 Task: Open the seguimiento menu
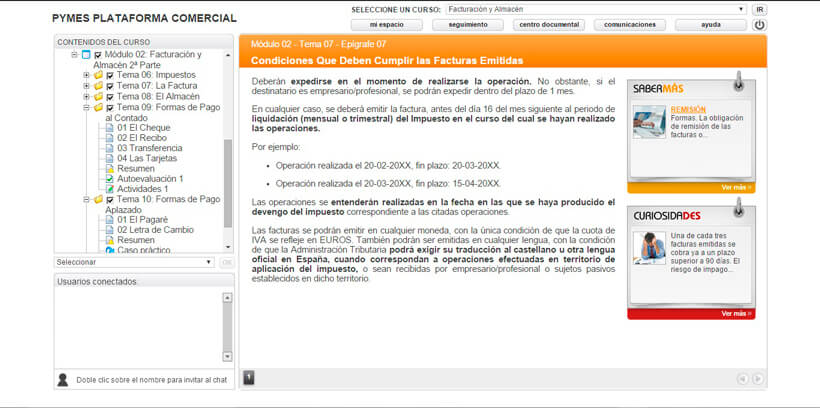tap(468, 25)
